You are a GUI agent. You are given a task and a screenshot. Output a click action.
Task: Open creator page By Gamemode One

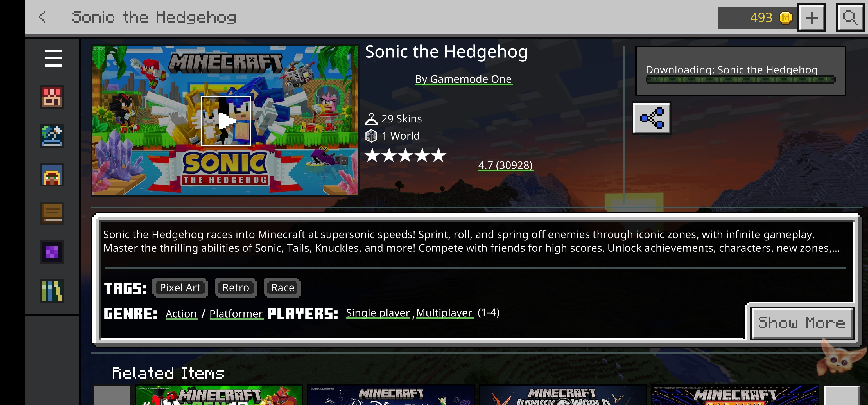(463, 79)
